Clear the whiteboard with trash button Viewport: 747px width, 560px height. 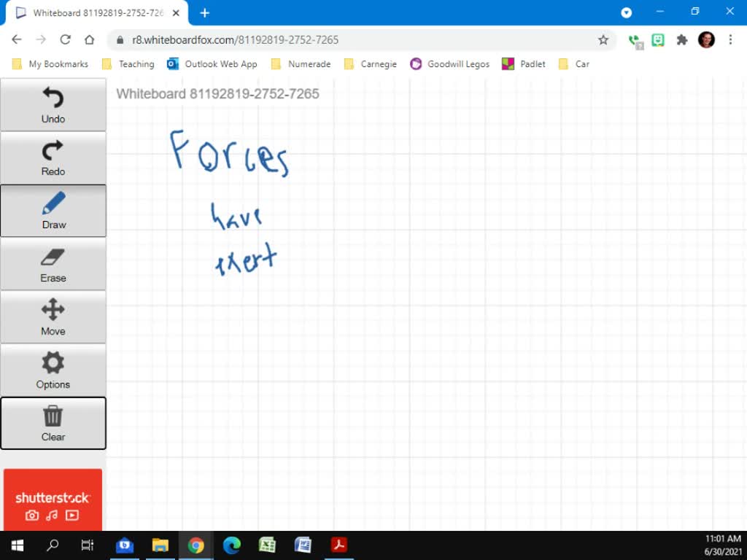(53, 424)
